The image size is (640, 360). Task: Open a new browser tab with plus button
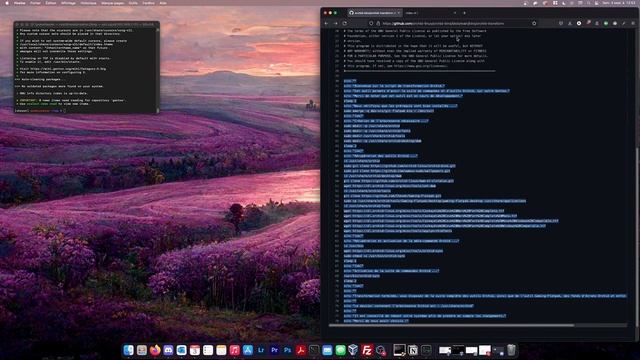click(x=464, y=13)
